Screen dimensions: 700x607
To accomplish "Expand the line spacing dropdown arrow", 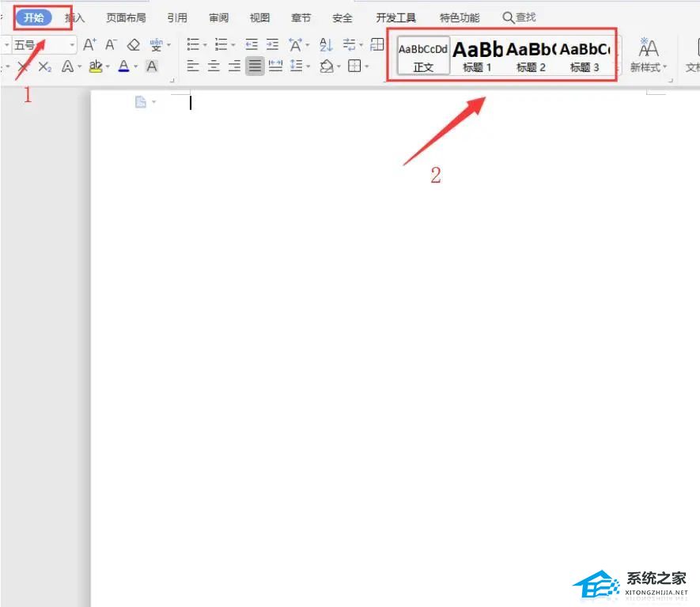I will [308, 67].
